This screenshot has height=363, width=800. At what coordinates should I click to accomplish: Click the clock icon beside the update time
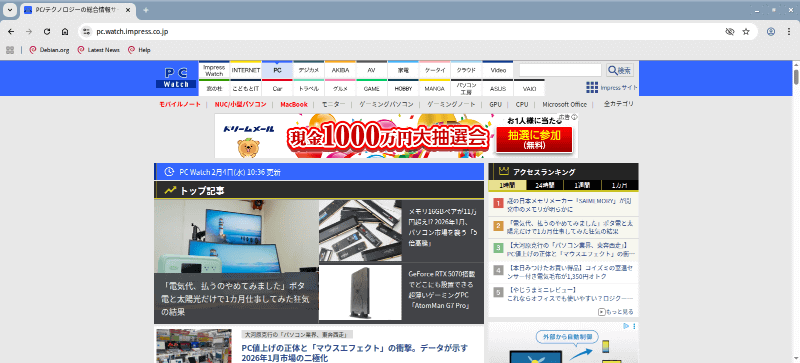(x=169, y=172)
